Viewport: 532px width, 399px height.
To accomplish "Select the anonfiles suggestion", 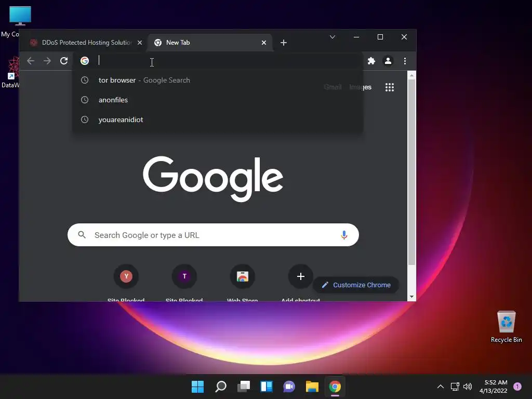I will (218, 100).
